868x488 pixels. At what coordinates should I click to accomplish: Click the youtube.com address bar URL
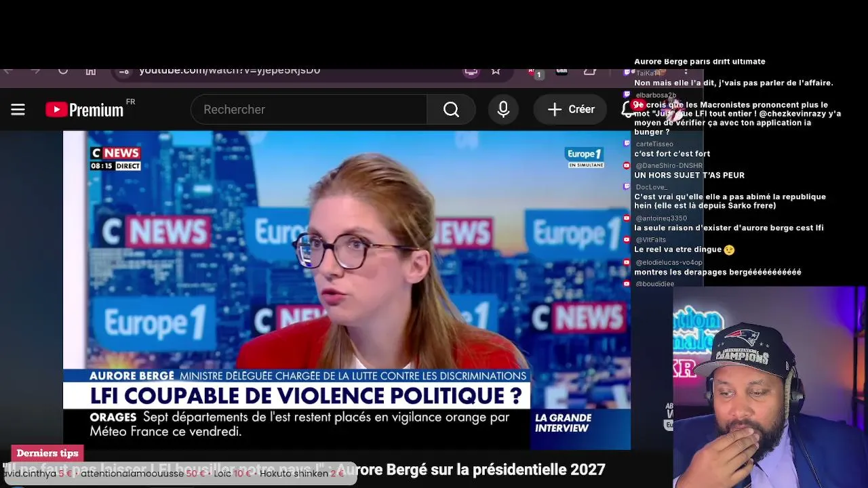[x=229, y=70]
